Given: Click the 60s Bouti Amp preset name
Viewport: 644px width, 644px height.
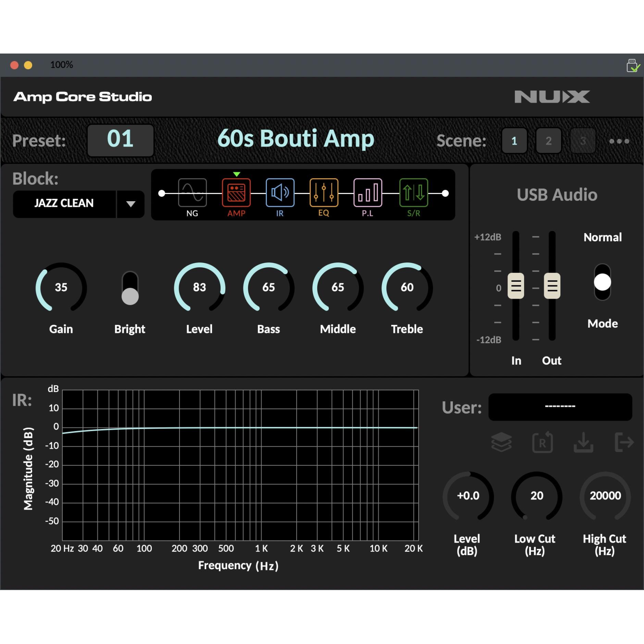Looking at the screenshot, I should tap(296, 139).
